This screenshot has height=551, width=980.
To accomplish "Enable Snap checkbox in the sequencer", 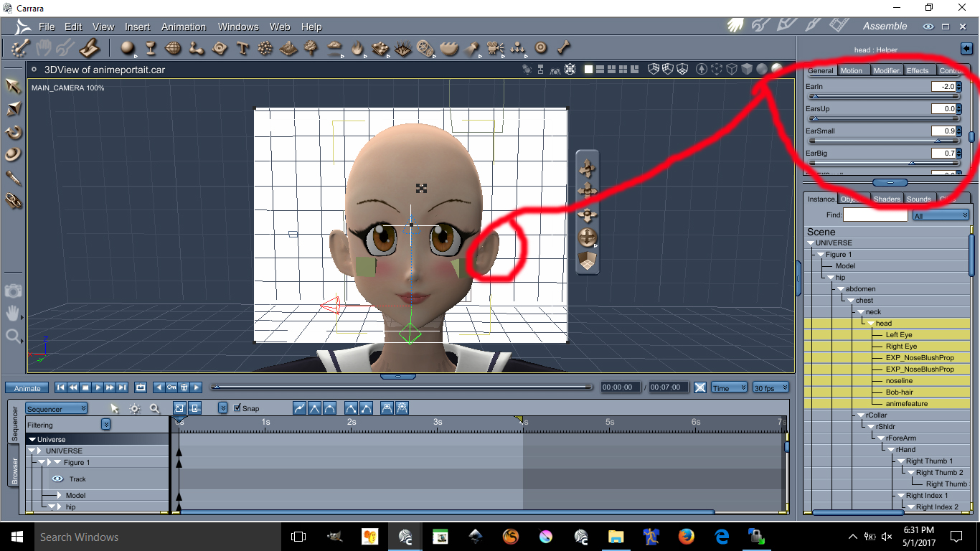I will [237, 408].
